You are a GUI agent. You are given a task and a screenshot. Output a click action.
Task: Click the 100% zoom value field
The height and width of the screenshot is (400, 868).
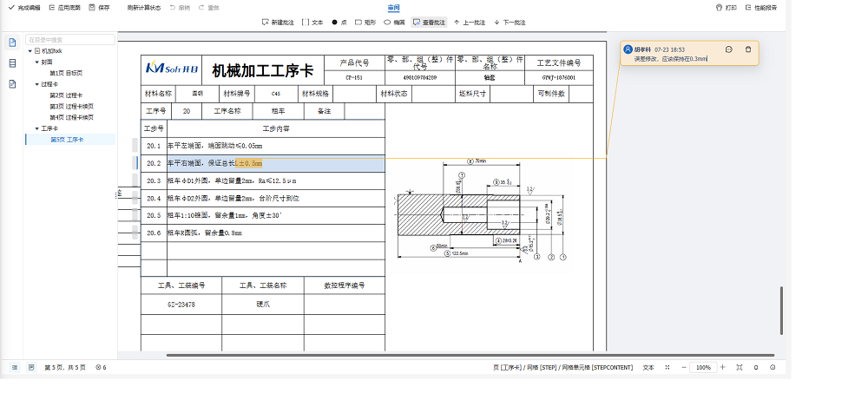pos(704,367)
